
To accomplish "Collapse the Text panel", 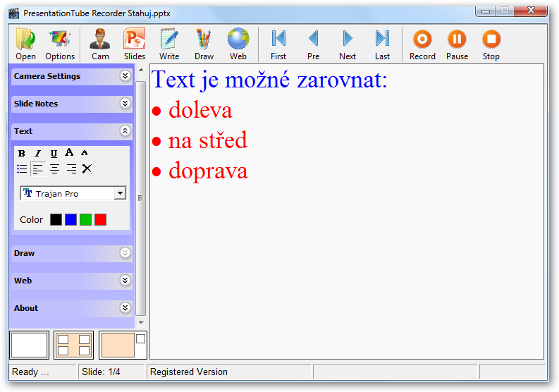I will pyautogui.click(x=125, y=131).
